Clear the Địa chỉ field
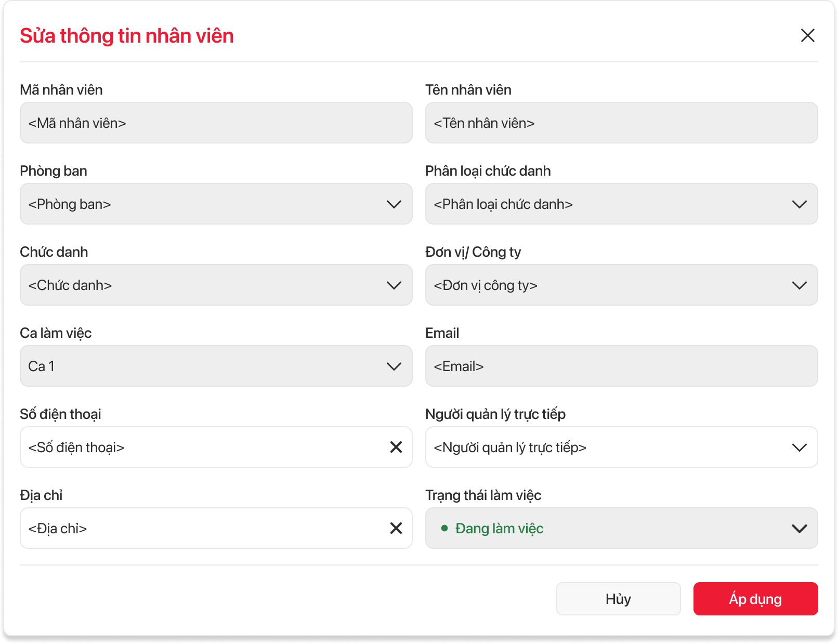838x644 pixels. pyautogui.click(x=396, y=528)
